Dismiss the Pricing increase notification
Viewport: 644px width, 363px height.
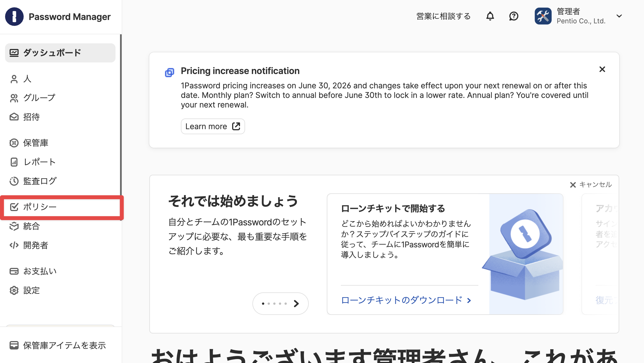[x=602, y=69]
